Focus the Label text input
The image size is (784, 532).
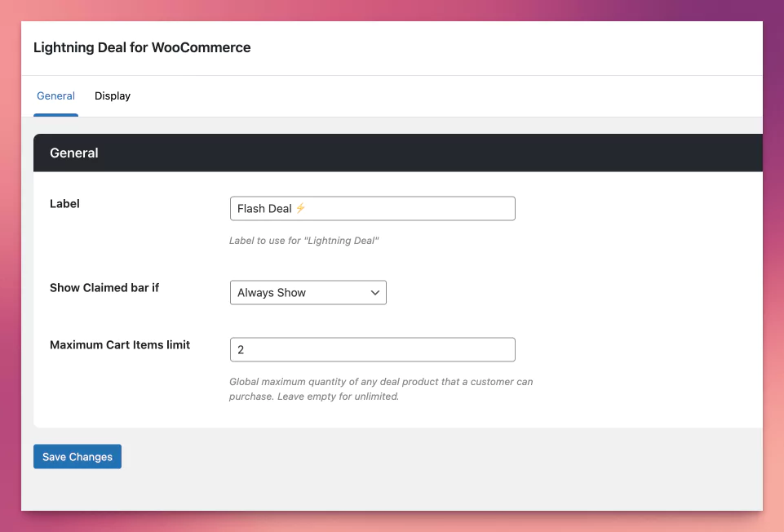click(x=408, y=208)
